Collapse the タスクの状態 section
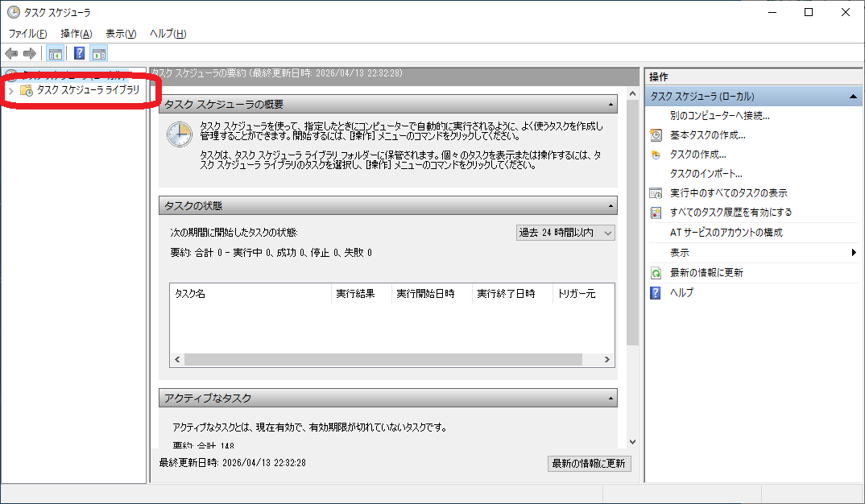This screenshot has width=865, height=504. 610,207
